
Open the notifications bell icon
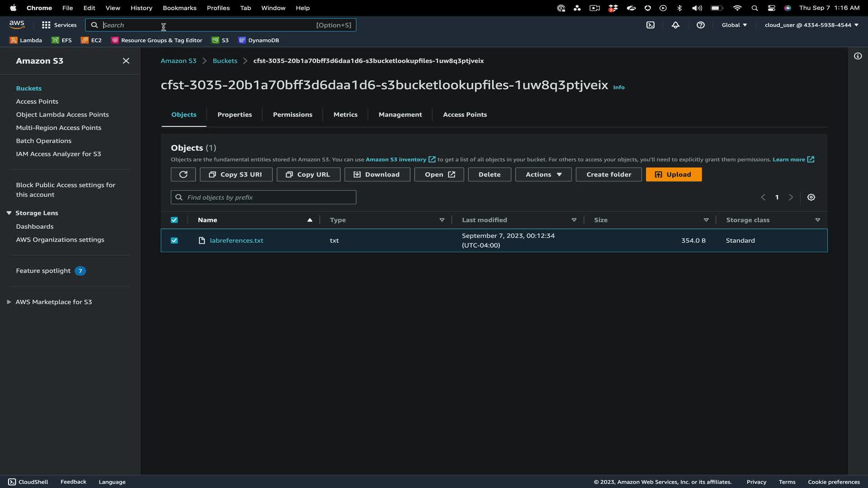[675, 25]
